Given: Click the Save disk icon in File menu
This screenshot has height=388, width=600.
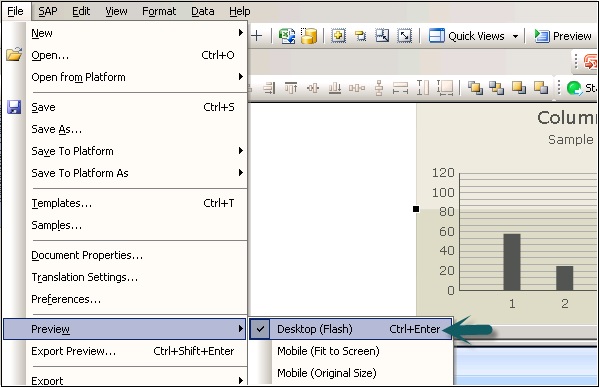Looking at the screenshot, I should (x=14, y=107).
